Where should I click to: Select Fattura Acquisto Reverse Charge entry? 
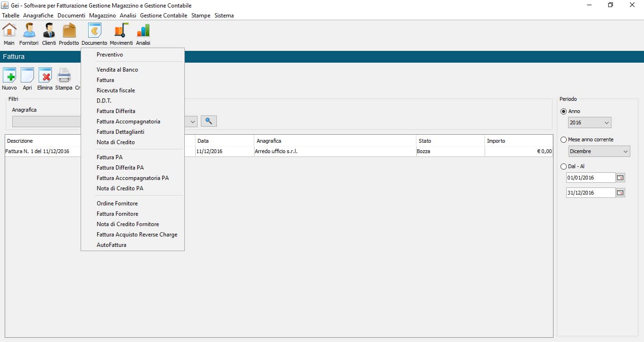tap(137, 235)
